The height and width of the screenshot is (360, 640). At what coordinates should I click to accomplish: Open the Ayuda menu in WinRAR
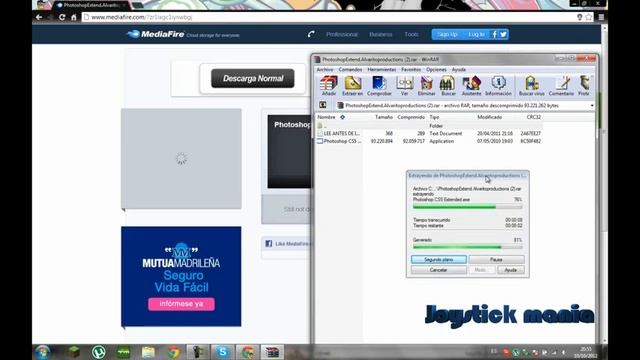(459, 70)
